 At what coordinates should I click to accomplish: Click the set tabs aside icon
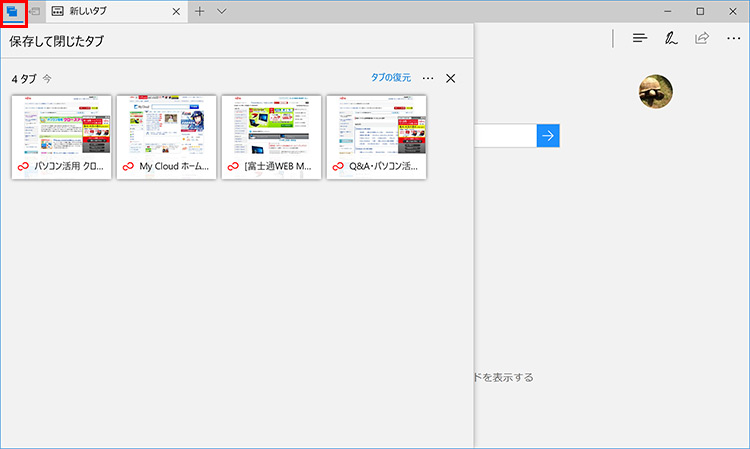click(x=35, y=11)
